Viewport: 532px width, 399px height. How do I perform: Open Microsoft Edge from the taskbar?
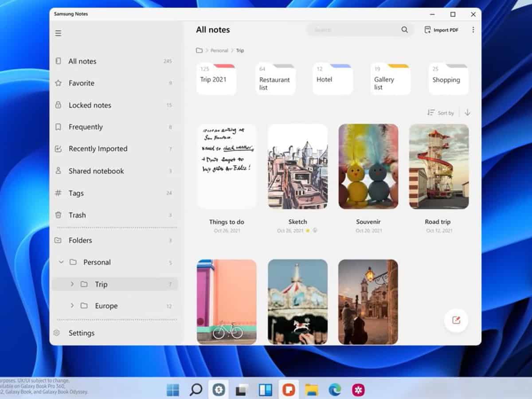click(335, 390)
